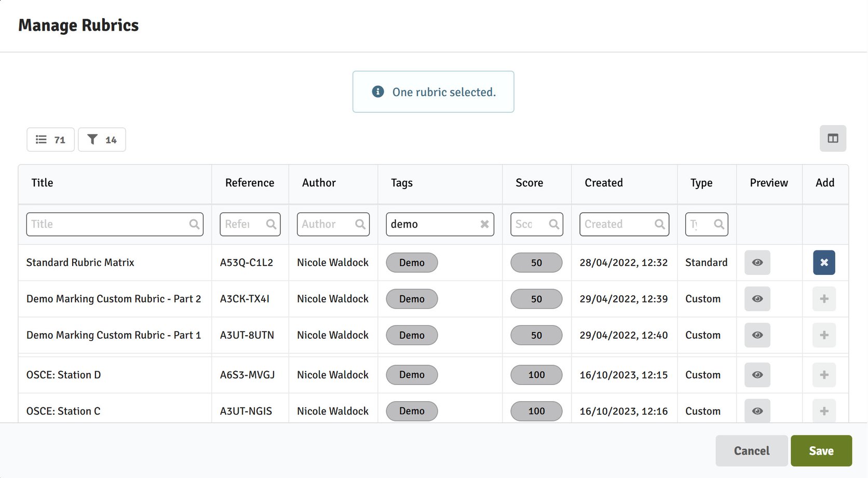The image size is (868, 478).
Task: Show all 71 rubrics list button
Action: 50,140
